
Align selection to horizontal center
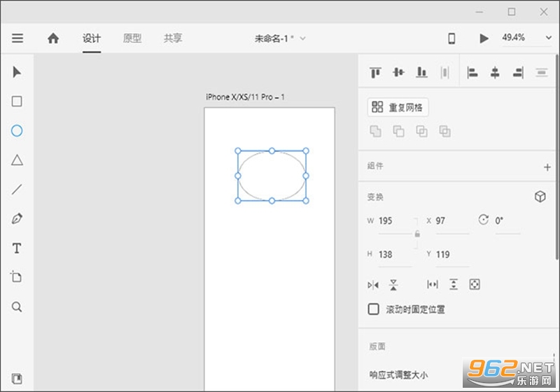[495, 73]
